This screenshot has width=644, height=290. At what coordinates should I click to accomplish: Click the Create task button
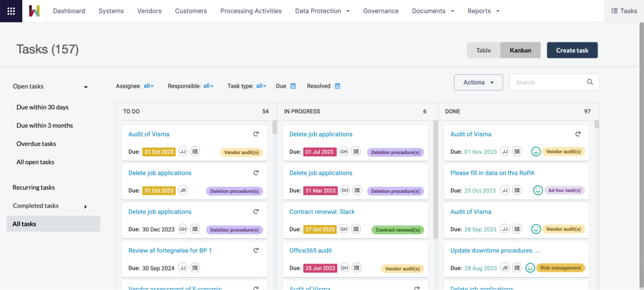pos(572,50)
